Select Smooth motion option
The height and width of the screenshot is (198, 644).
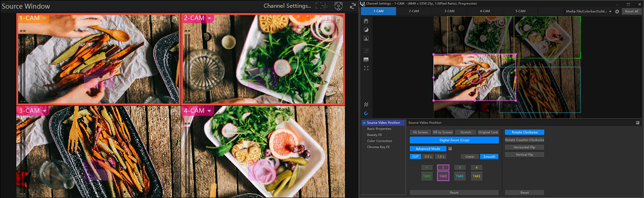[489, 157]
